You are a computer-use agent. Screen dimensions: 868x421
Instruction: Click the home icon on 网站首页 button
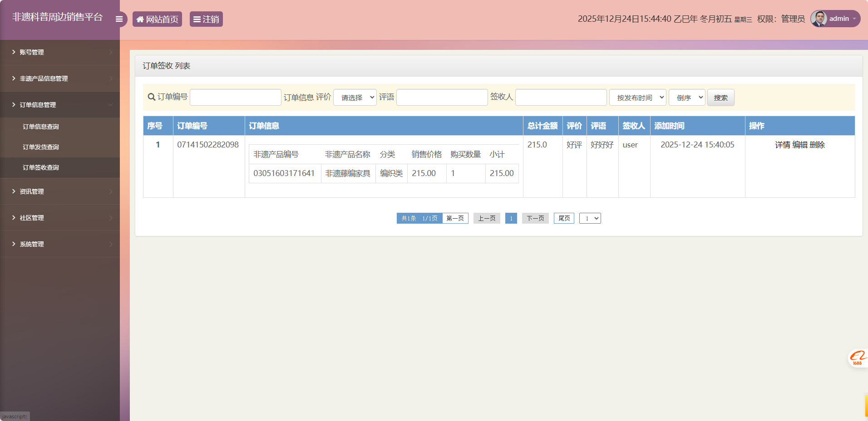pos(140,19)
